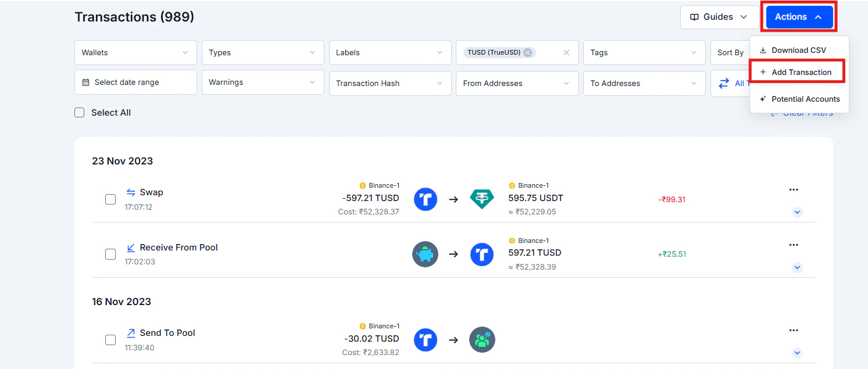
Task: Open the Actions menu button
Action: point(799,17)
